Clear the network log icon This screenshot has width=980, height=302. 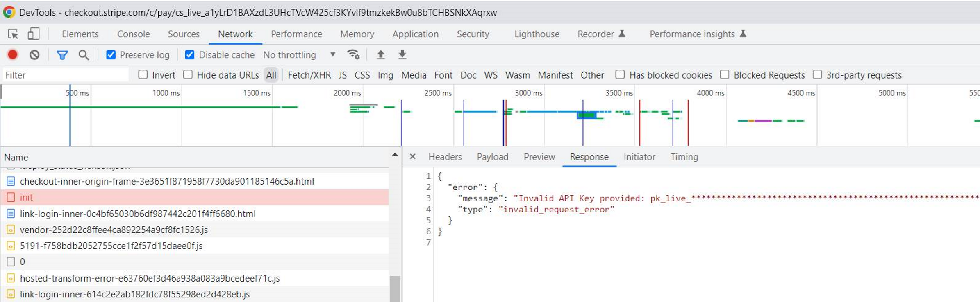coord(34,54)
